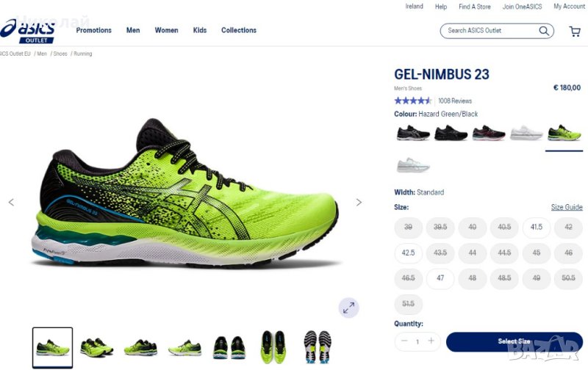Image resolution: width=588 pixels, height=370 pixels.
Task: Show previous product image arrow
Action: pos(11,202)
